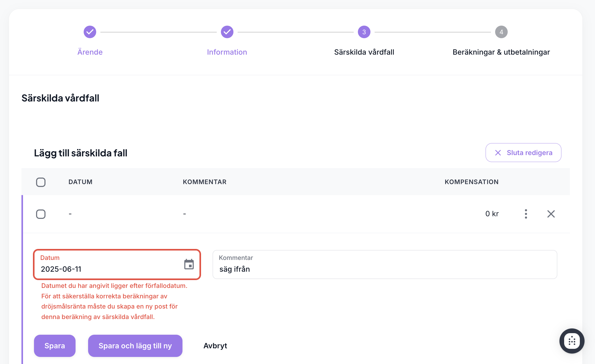
Task: Toggle the select-all header checkbox
Action: point(41,182)
